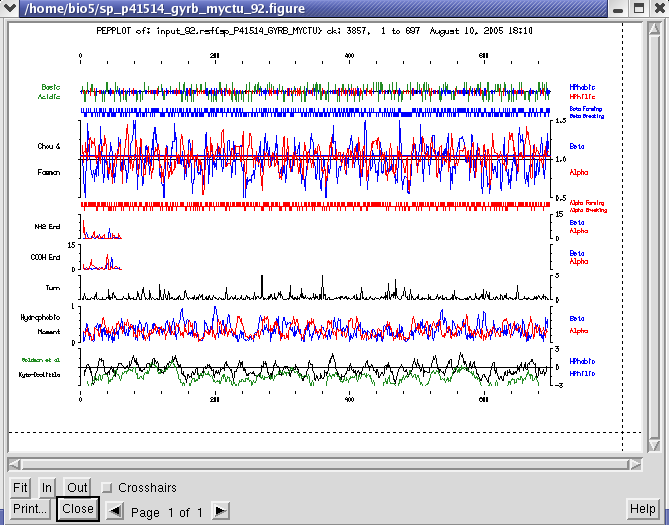Click the 'COOH End' plot label

coord(46,256)
